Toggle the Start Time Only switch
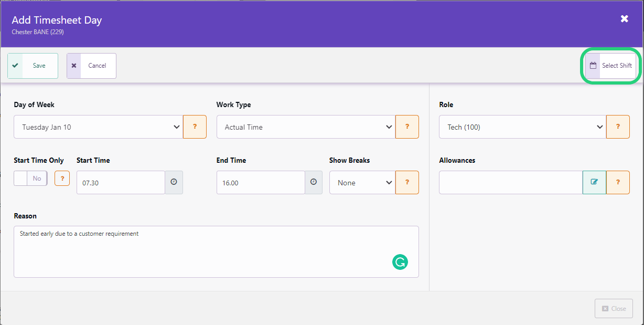Image resolution: width=644 pixels, height=325 pixels. pos(30,179)
